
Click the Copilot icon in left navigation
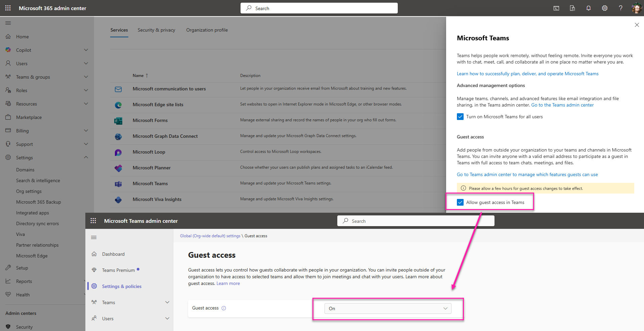coord(8,50)
